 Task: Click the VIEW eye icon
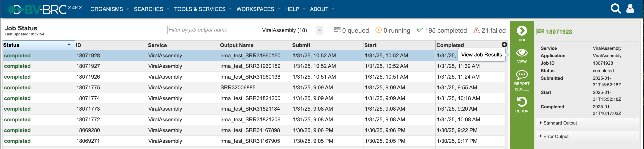click(521, 53)
